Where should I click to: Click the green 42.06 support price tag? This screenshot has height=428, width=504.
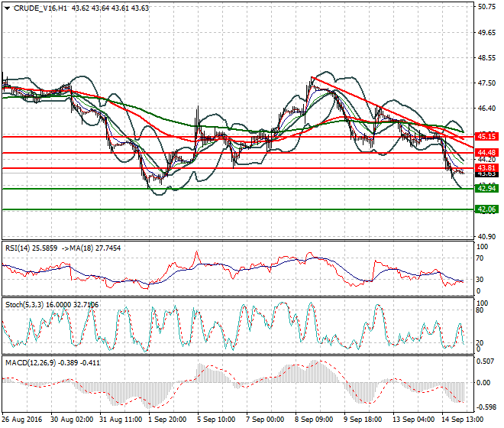[486, 209]
